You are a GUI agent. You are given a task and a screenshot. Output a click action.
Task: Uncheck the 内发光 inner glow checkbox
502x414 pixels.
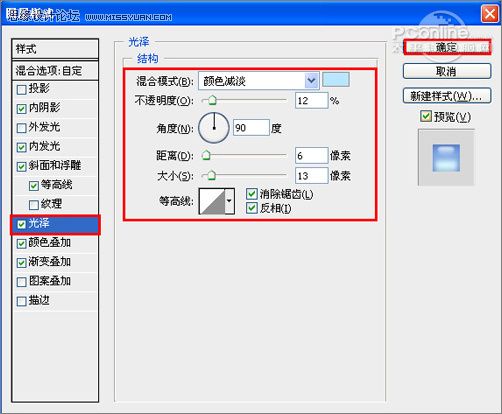[x=21, y=147]
